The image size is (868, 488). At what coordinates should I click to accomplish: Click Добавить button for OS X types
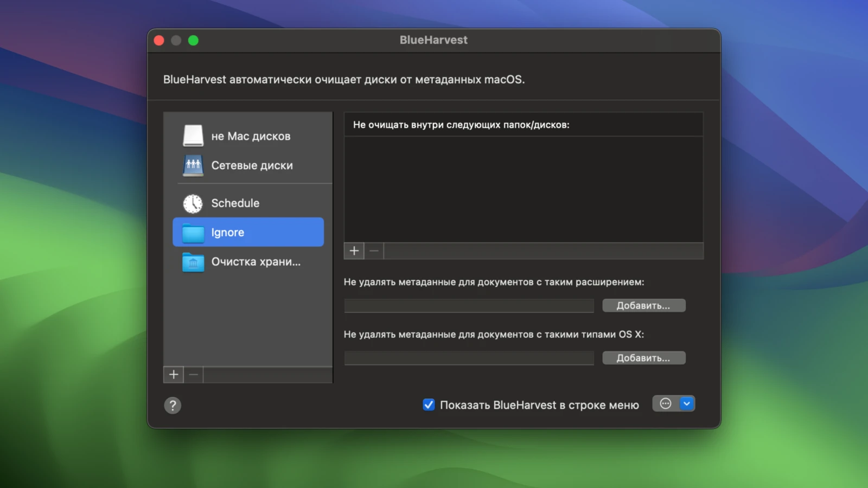[x=643, y=358]
